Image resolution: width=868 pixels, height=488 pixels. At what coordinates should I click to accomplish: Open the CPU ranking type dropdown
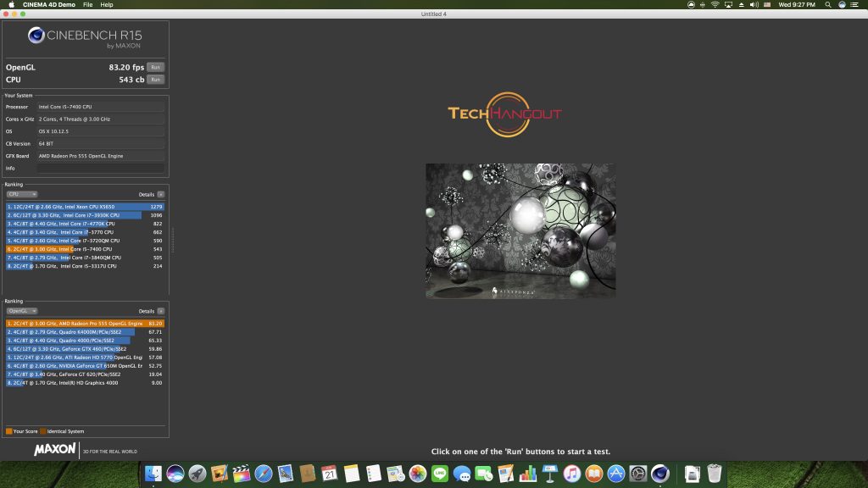coord(21,194)
